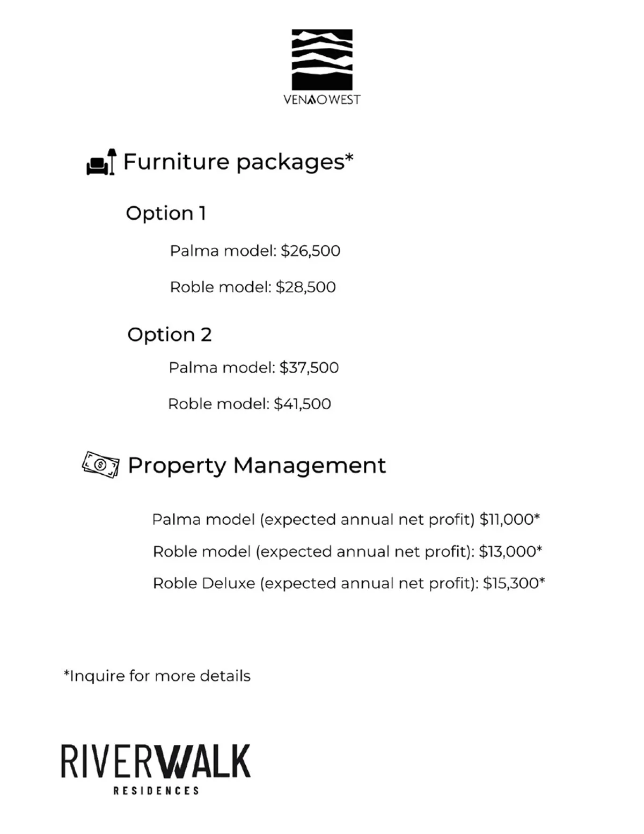Select the Property Management heading
Image resolution: width=644 pixels, height=834 pixels.
(257, 466)
